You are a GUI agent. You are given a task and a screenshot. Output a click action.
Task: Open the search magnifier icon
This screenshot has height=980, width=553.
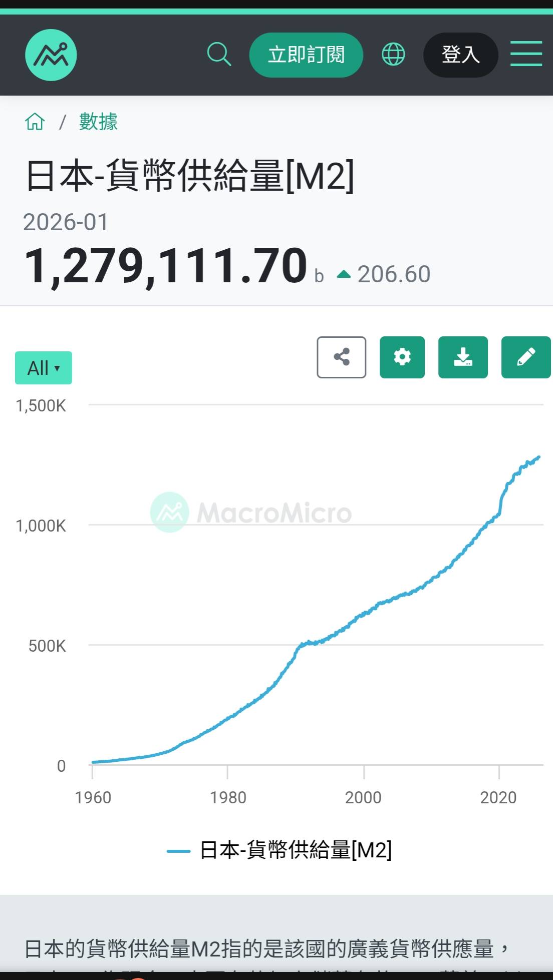219,54
